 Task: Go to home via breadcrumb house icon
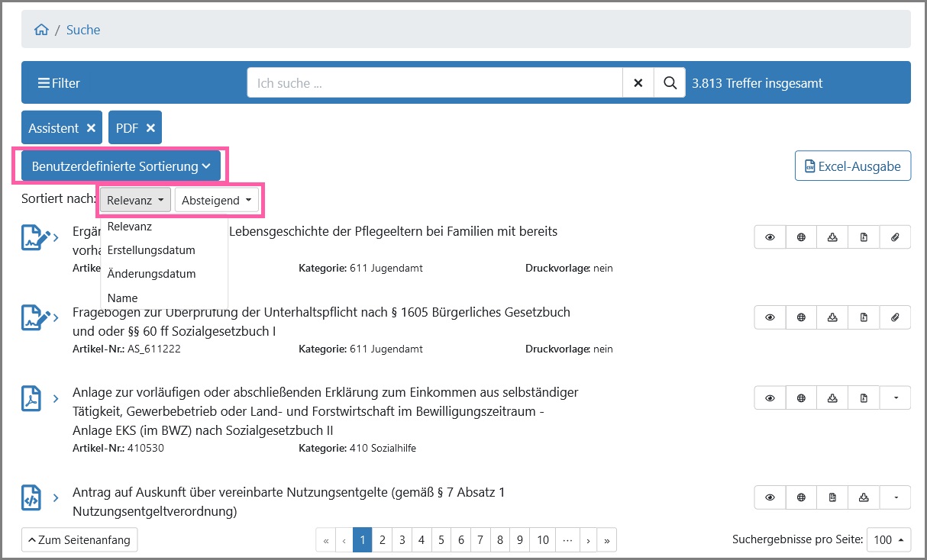pos(41,30)
